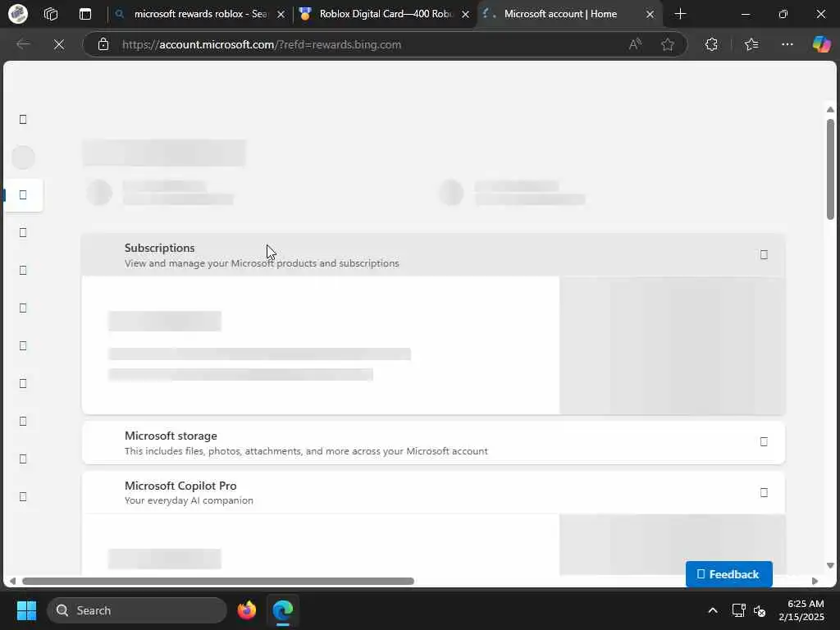Viewport: 840px width, 630px height.
Task: Click the scroll down arrow of the page
Action: [830, 566]
